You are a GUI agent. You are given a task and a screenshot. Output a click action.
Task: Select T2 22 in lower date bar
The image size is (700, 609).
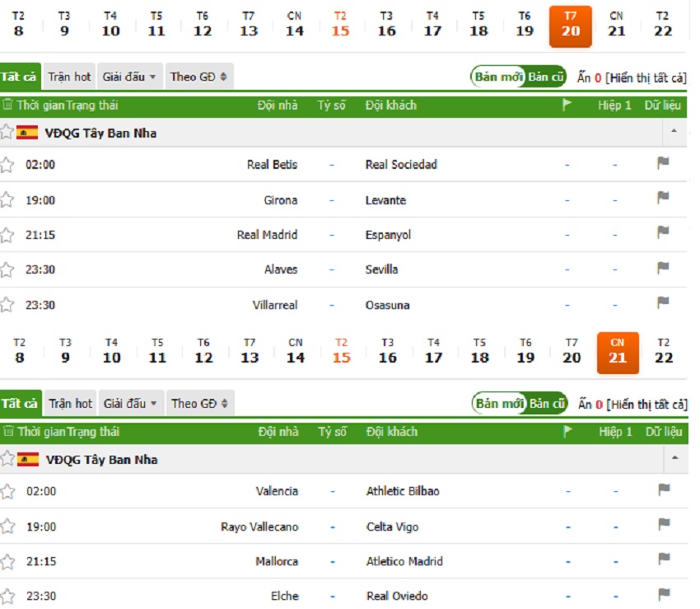[664, 351]
